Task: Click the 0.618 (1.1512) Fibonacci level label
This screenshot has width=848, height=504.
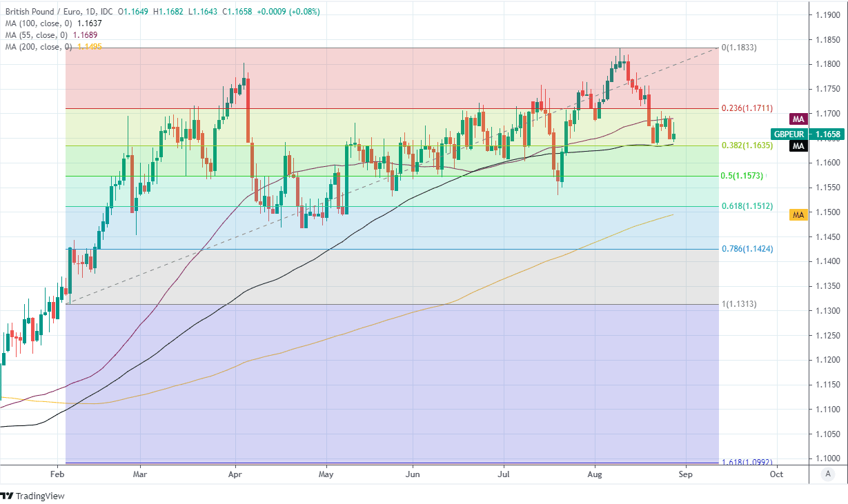Action: pyautogui.click(x=747, y=206)
